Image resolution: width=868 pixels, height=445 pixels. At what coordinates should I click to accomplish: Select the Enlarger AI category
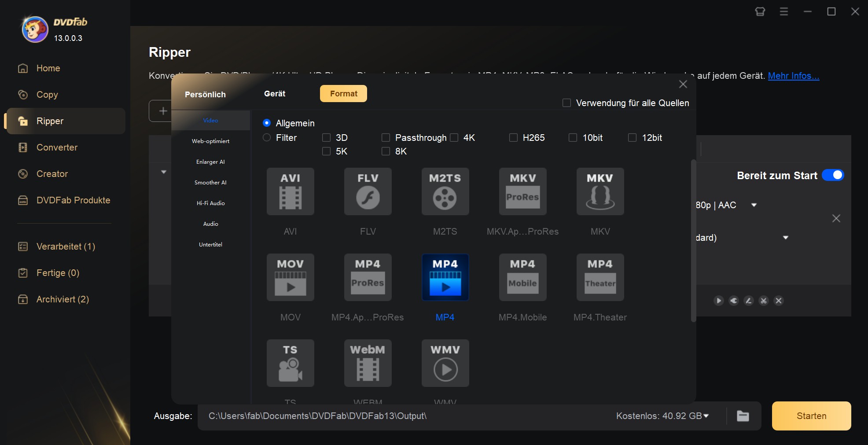(x=210, y=162)
